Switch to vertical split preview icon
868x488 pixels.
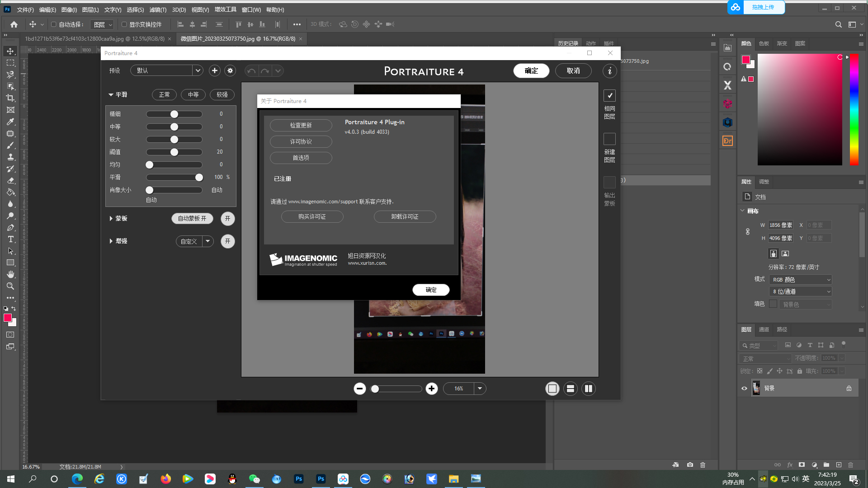[x=589, y=389]
